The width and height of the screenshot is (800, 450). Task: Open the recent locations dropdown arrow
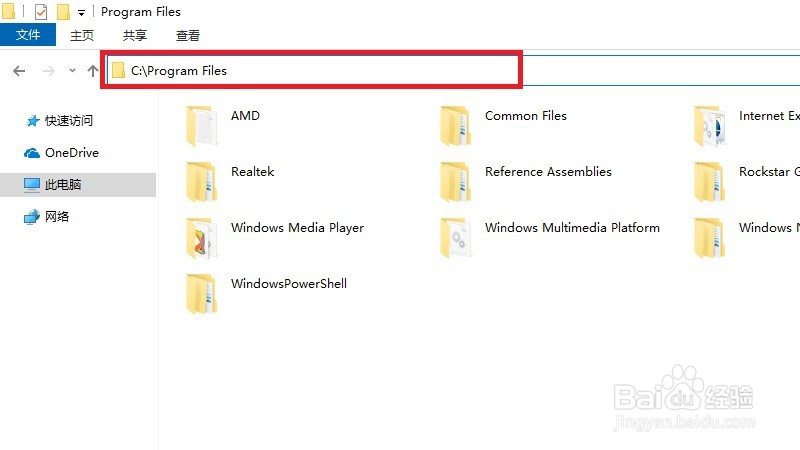tap(72, 70)
